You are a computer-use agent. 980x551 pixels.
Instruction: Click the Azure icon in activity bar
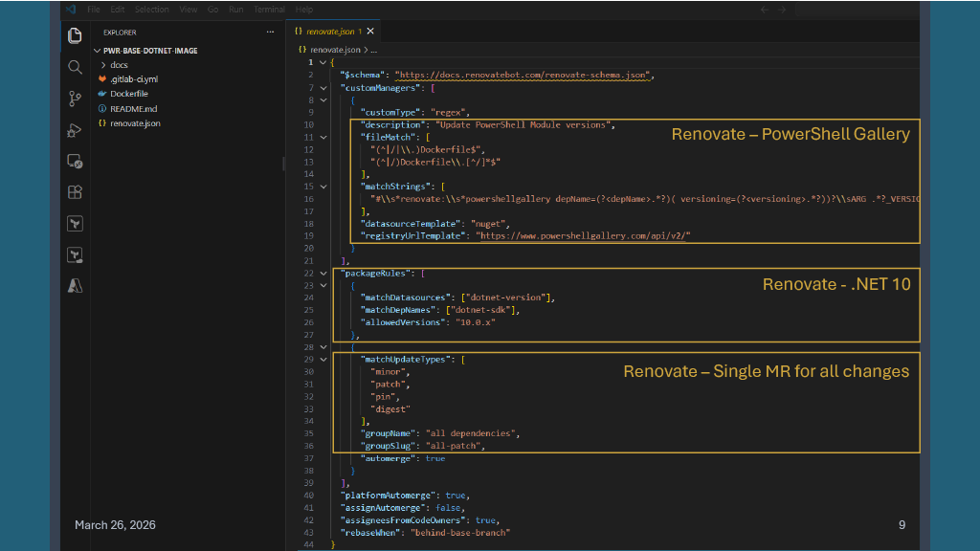click(75, 285)
